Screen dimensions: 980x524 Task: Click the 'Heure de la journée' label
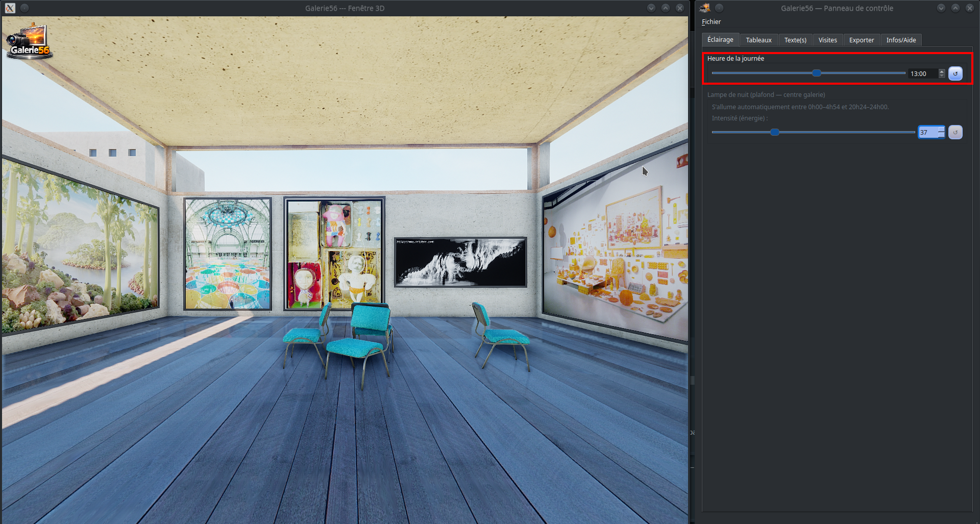(x=736, y=59)
